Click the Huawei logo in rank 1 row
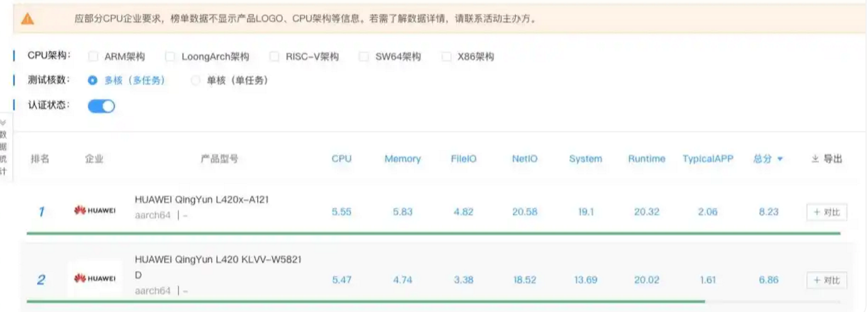Image resolution: width=868 pixels, height=312 pixels. (x=94, y=211)
